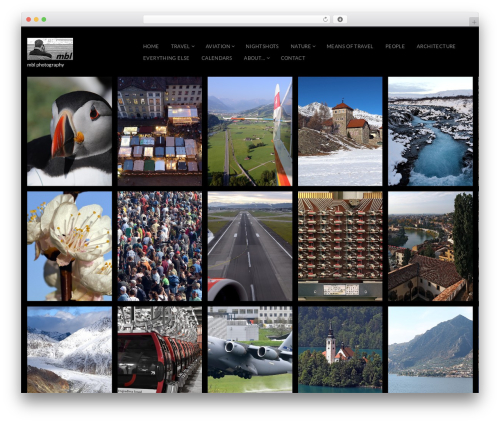This screenshot has width=500, height=423.
Task: Expand Aviation submenu chevron
Action: [x=233, y=46]
